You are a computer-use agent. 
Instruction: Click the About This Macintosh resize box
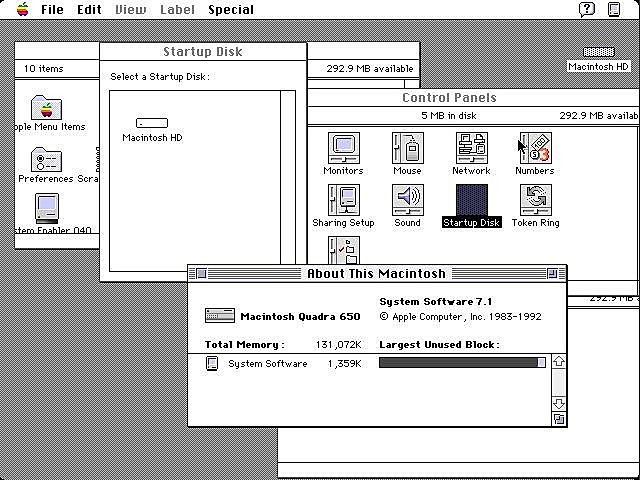pos(559,419)
